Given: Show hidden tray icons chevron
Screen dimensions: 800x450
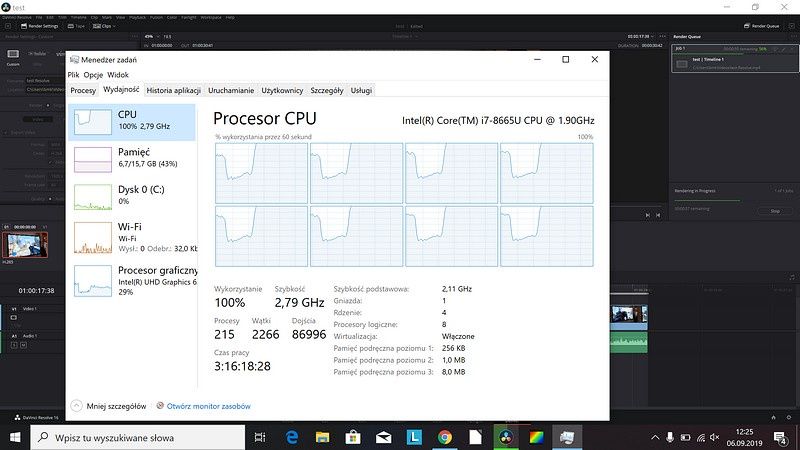Looking at the screenshot, I should click(x=655, y=437).
